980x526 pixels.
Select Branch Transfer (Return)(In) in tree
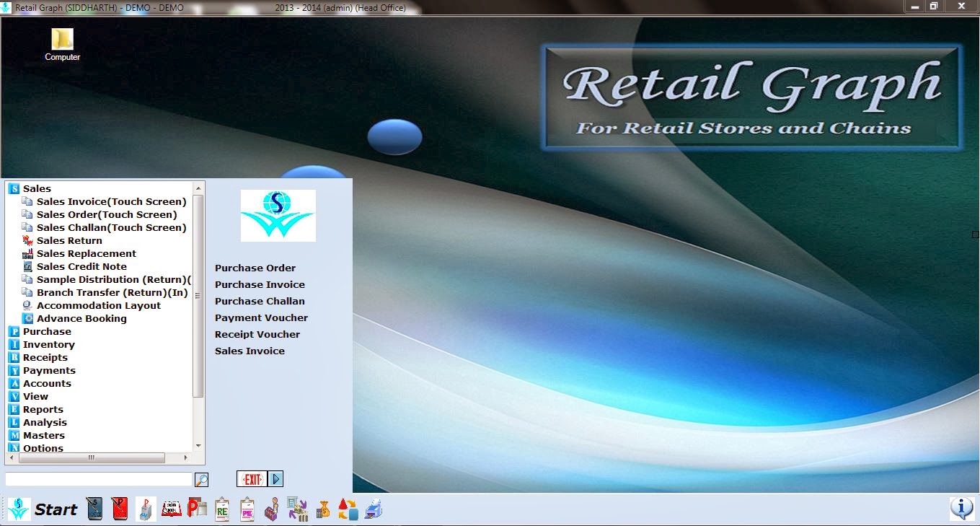(x=112, y=292)
